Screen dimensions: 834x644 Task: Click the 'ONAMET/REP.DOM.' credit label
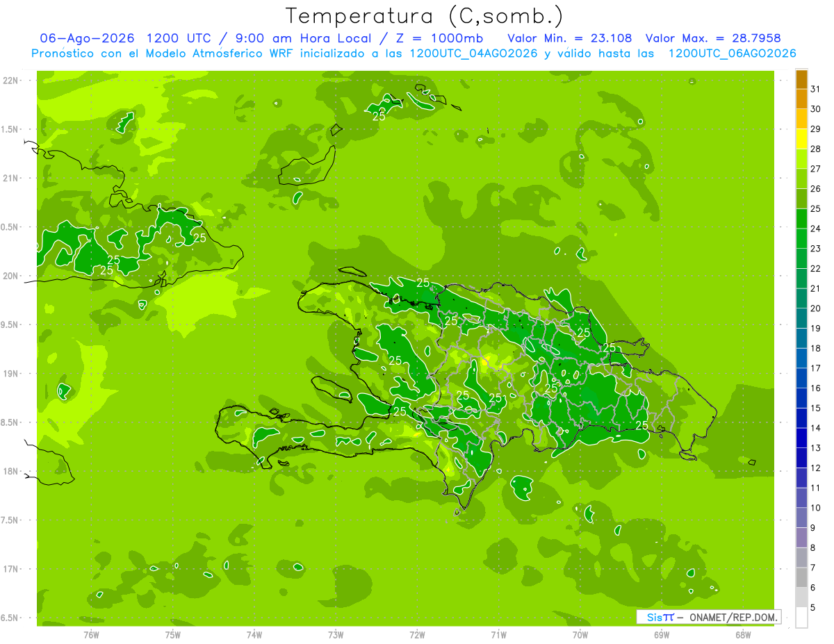(x=733, y=617)
